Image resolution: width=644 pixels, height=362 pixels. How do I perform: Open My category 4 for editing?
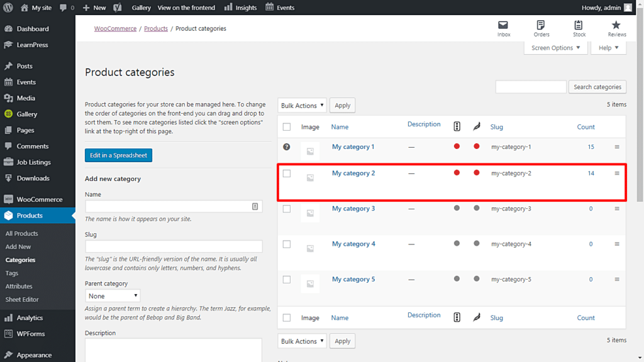353,243
